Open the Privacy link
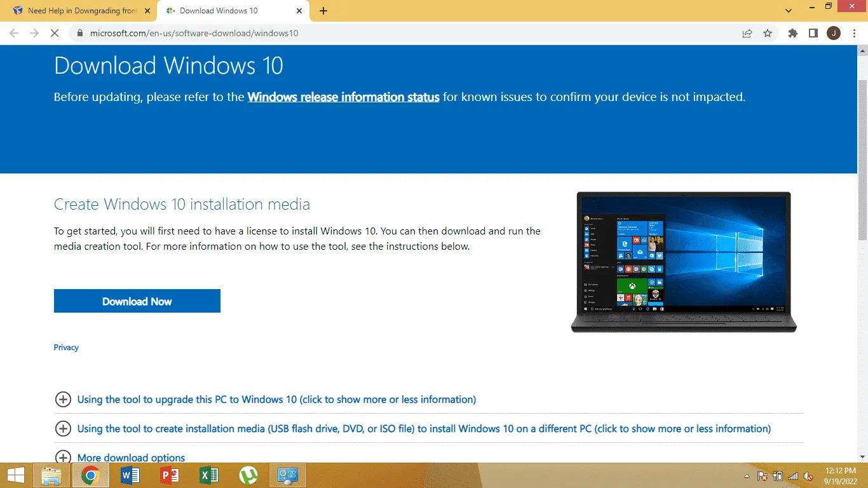868x488 pixels. [x=66, y=348]
